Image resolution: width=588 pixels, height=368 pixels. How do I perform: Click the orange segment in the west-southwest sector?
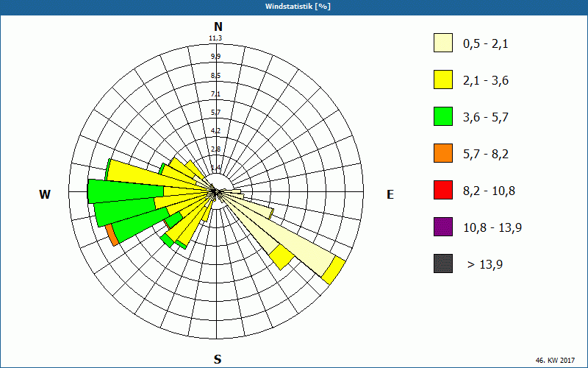112,235
